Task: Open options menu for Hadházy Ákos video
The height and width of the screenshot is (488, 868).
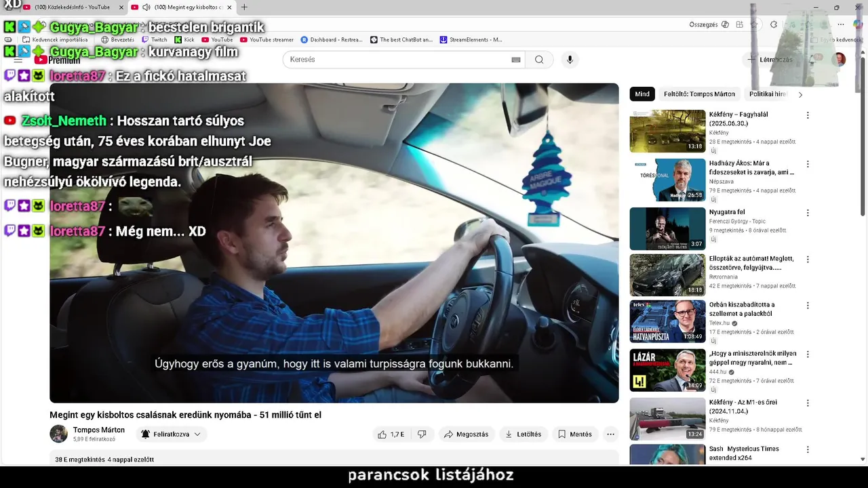Action: (807, 164)
